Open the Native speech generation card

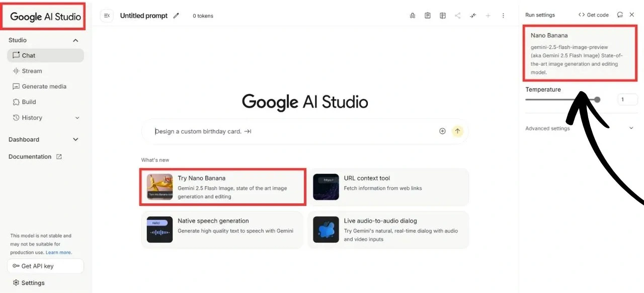coord(222,230)
